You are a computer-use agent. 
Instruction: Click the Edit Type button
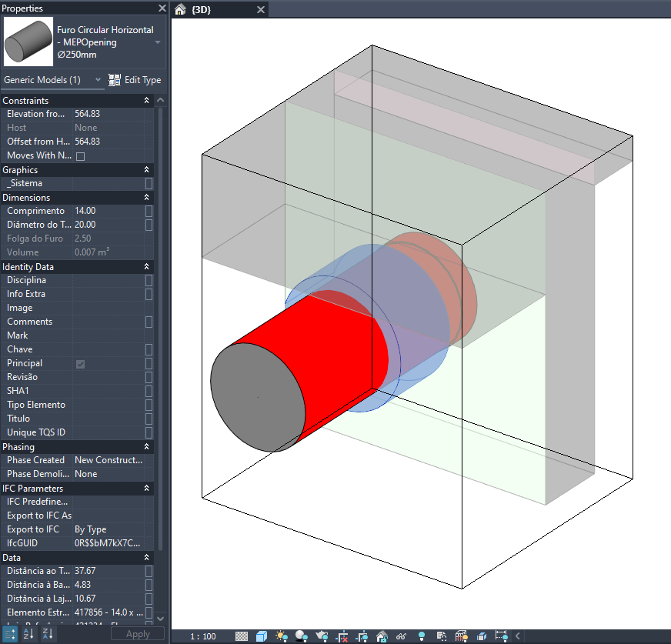(135, 80)
